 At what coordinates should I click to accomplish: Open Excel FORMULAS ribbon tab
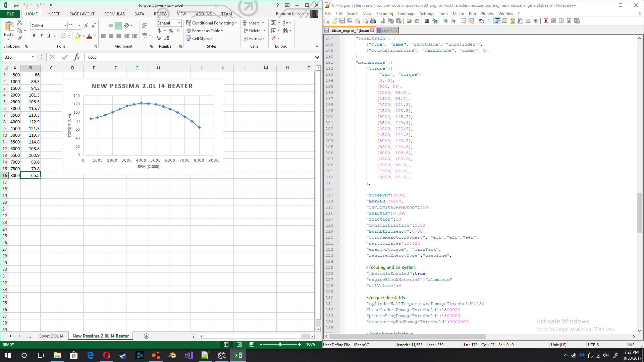(114, 14)
